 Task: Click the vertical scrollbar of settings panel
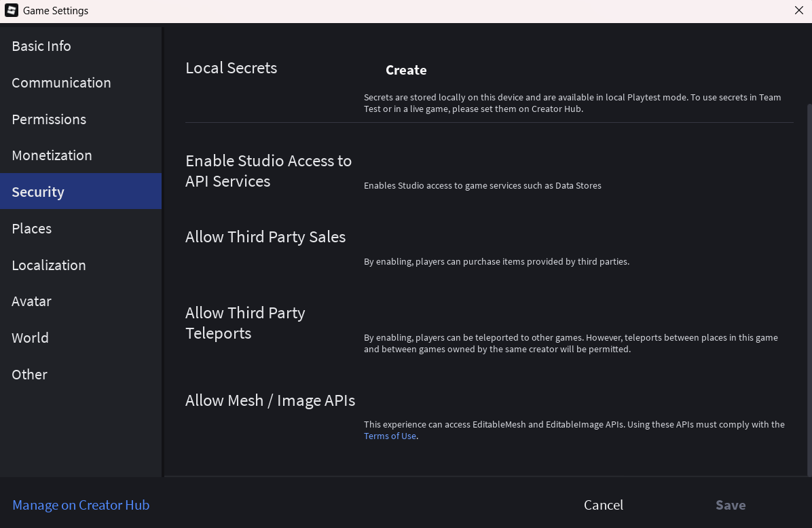(809, 290)
